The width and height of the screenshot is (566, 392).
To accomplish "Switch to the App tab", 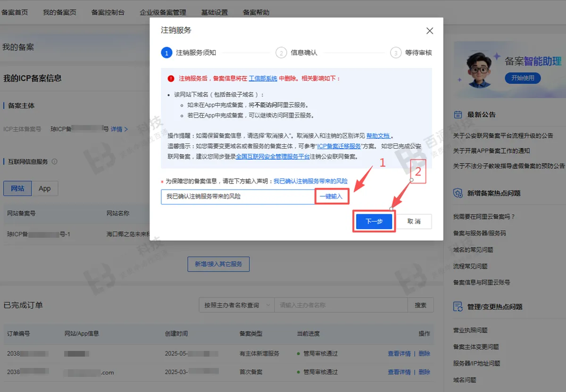I will [x=45, y=188].
